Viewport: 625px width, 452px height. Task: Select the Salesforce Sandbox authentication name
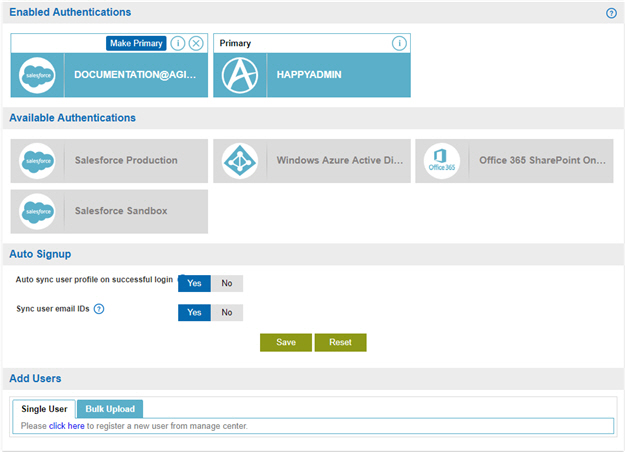121,211
